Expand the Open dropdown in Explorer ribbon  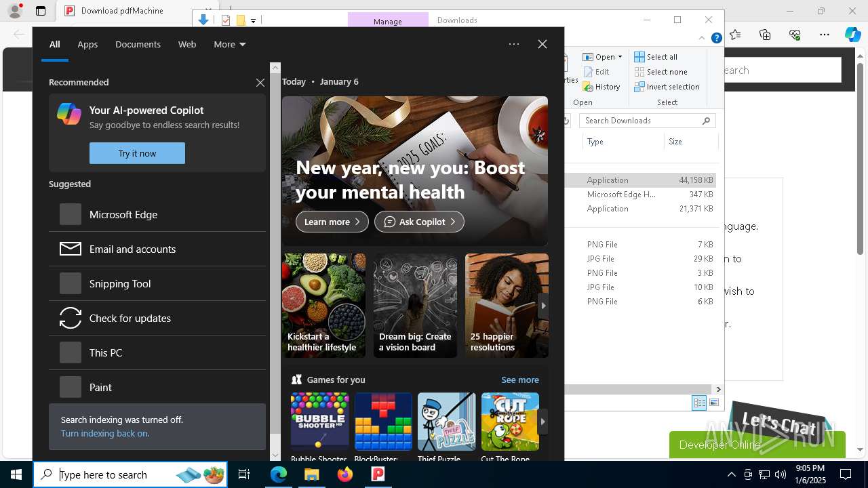tap(603, 57)
